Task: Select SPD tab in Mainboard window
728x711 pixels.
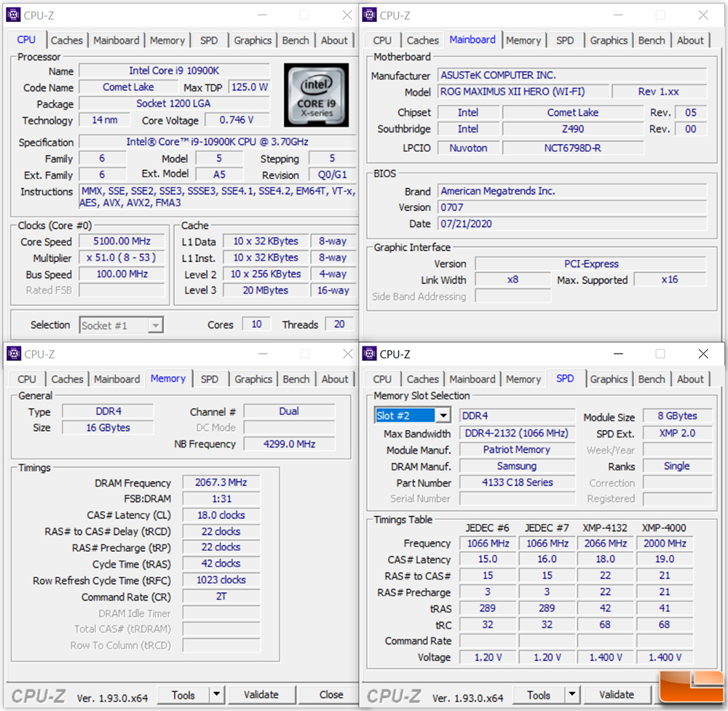Action: pyautogui.click(x=565, y=40)
